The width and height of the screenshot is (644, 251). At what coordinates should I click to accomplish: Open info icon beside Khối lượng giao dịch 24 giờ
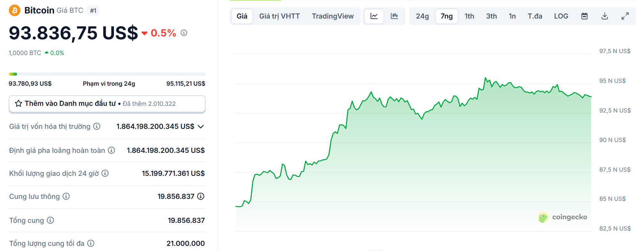105,173
